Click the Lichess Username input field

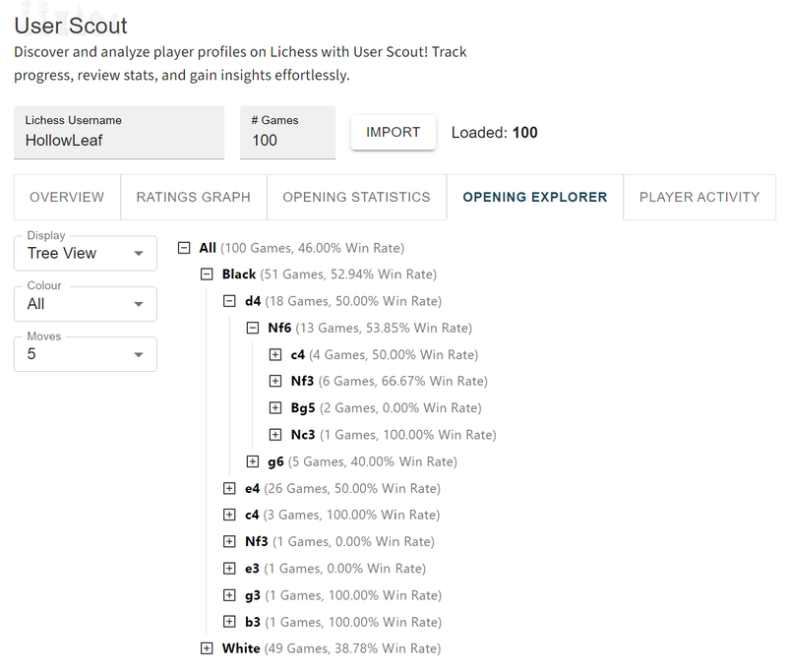pyautogui.click(x=119, y=140)
